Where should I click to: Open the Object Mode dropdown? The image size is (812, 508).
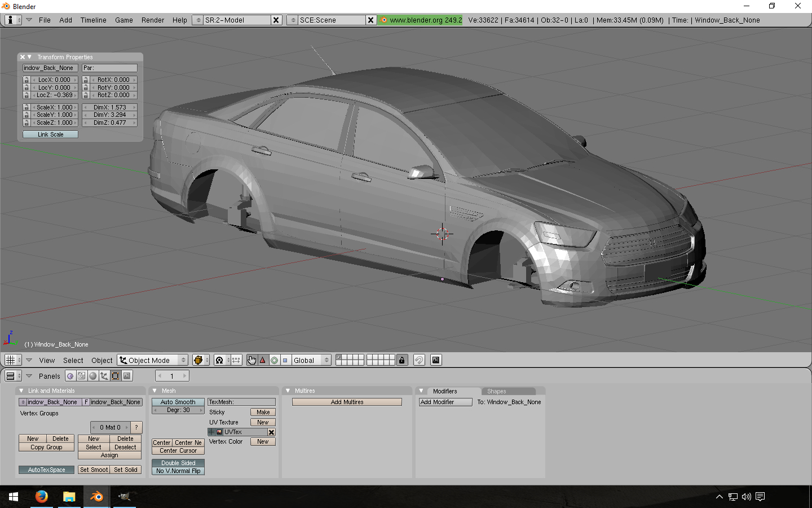(152, 360)
